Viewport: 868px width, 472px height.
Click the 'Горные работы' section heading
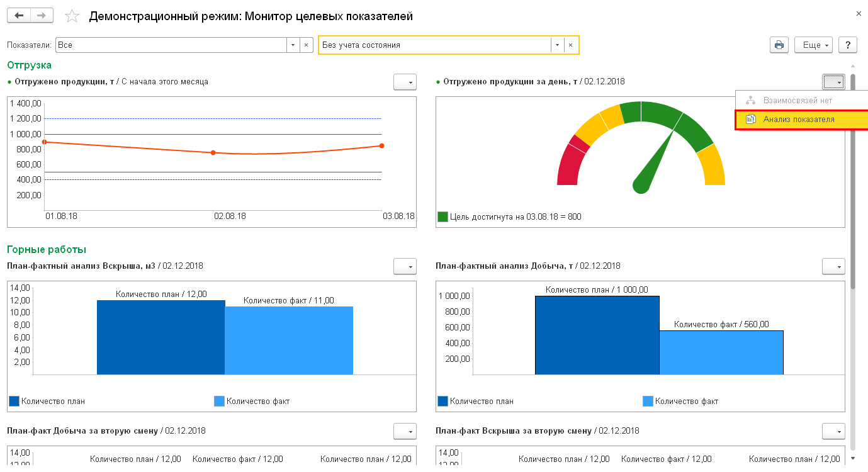pos(47,250)
